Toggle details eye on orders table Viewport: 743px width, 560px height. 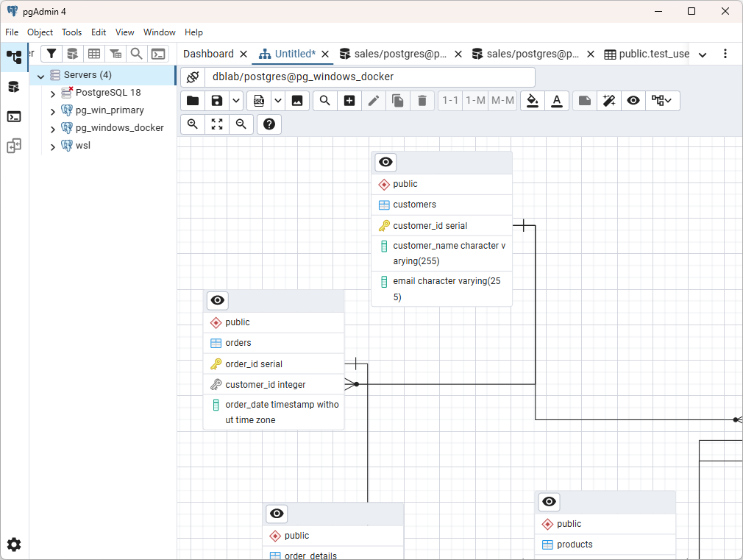point(218,300)
